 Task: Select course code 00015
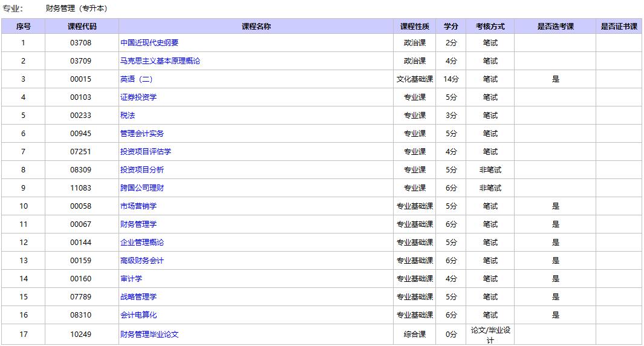click(x=81, y=79)
